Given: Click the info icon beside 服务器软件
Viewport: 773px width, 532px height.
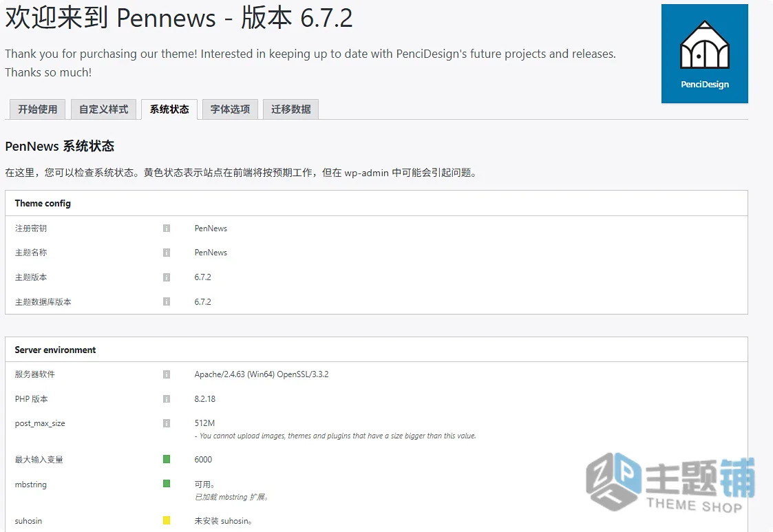Looking at the screenshot, I should click(167, 374).
